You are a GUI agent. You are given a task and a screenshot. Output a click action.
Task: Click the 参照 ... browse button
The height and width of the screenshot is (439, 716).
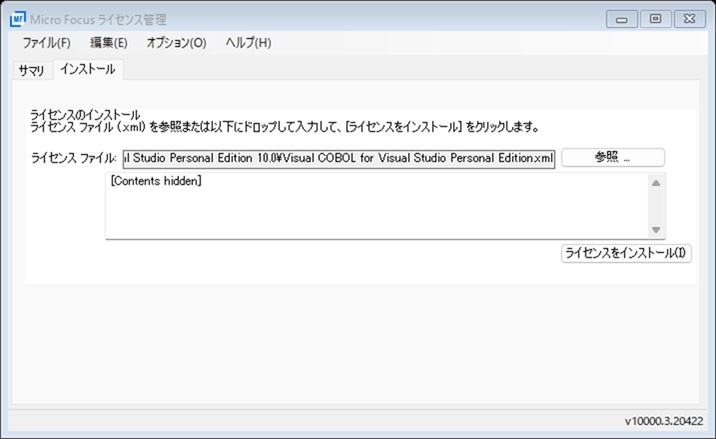coord(613,158)
